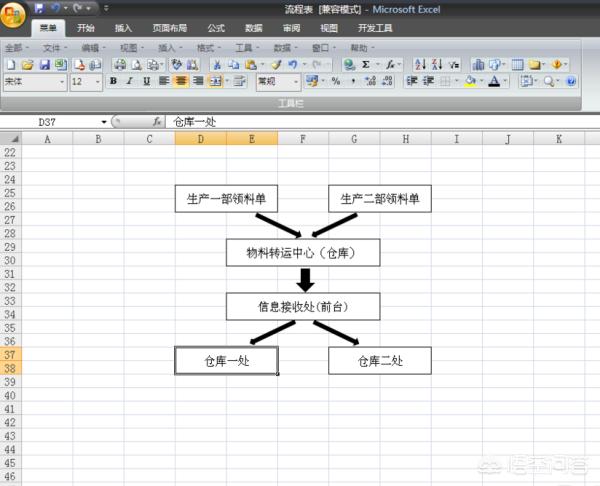Screen dimensions: 600x486
Task: Toggle Underline formatting
Action: (147, 81)
